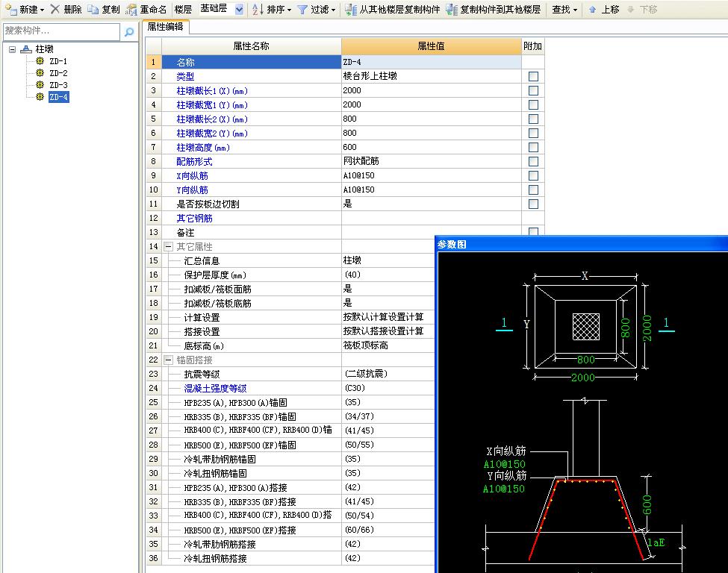Click the 新建 (New) toolbar icon
The height and width of the screenshot is (573, 728).
(x=10, y=10)
